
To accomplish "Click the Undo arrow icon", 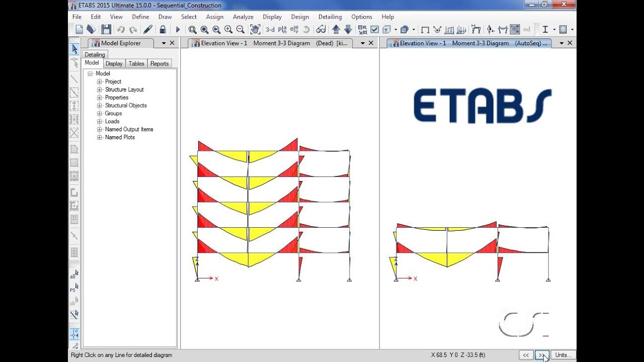I will (121, 30).
